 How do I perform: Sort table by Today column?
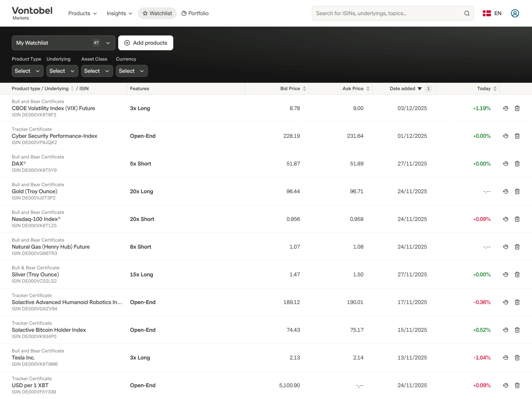click(487, 89)
